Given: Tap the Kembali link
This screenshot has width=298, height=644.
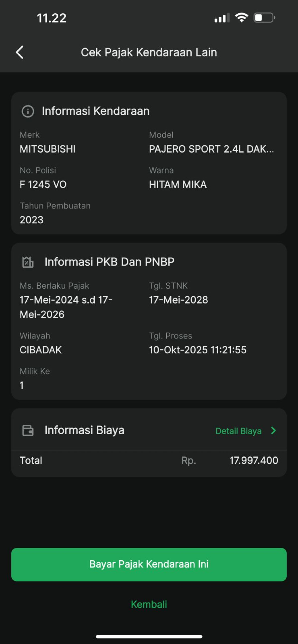Looking at the screenshot, I should pyautogui.click(x=149, y=604).
